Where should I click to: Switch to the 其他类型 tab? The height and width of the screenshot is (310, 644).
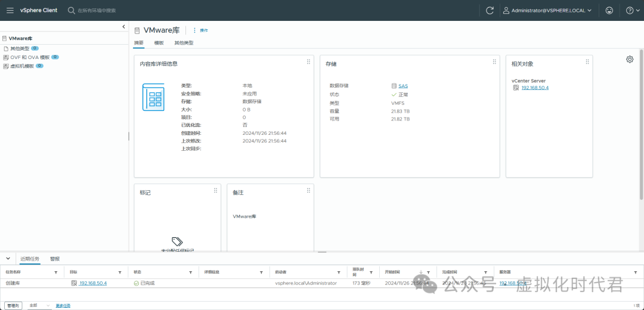[184, 43]
